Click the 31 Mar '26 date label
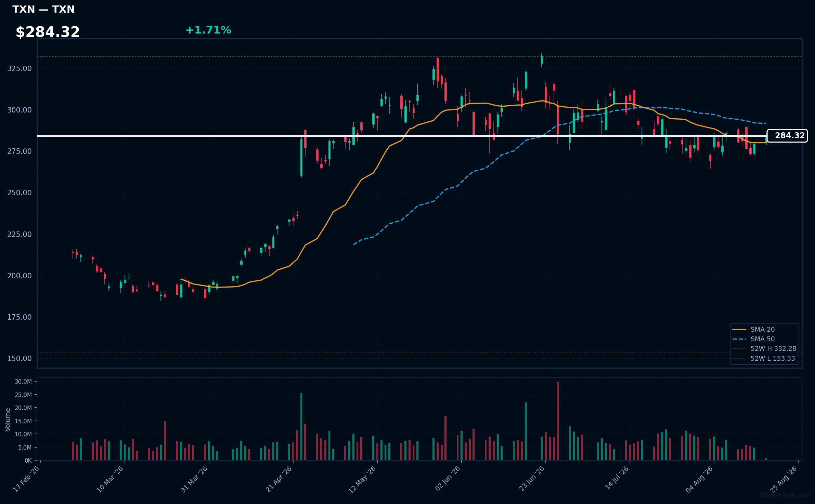This screenshot has height=504, width=815. [194, 479]
